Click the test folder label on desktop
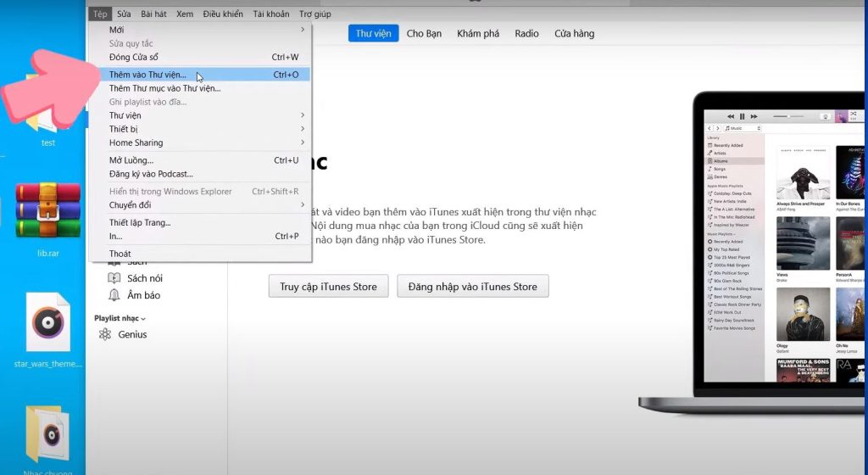This screenshot has width=868, height=475. click(x=48, y=142)
